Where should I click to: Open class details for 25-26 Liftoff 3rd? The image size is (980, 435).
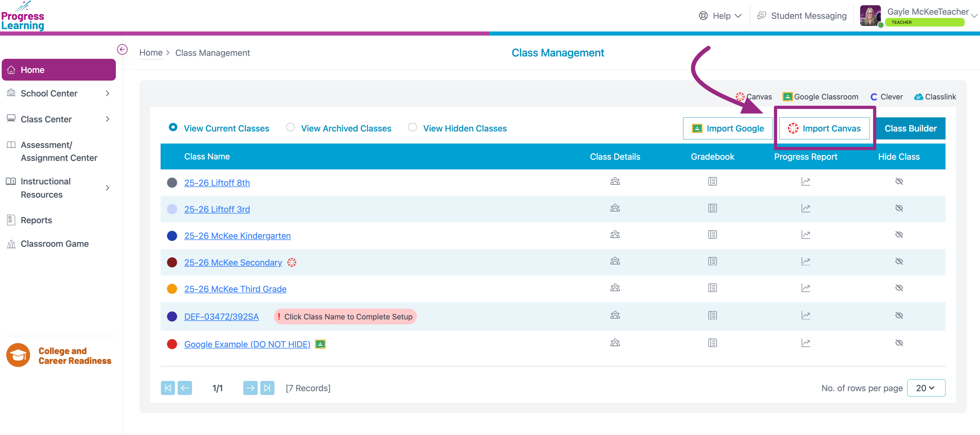point(615,208)
